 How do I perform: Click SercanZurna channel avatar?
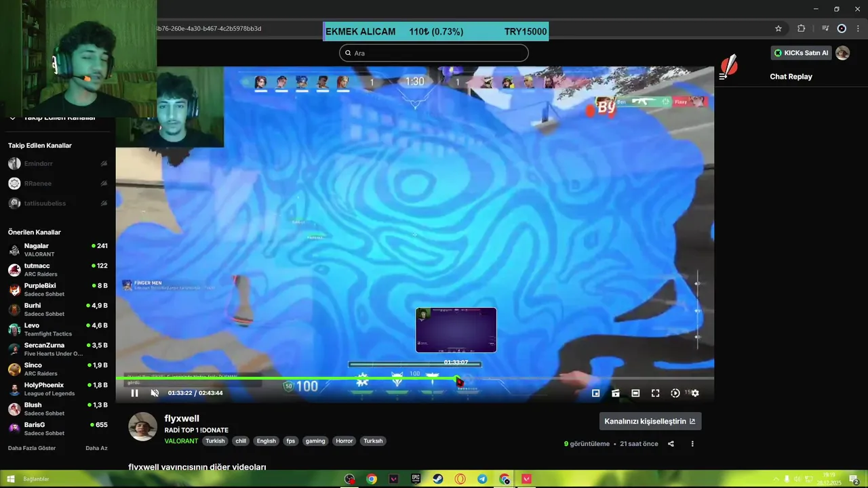[14, 349]
